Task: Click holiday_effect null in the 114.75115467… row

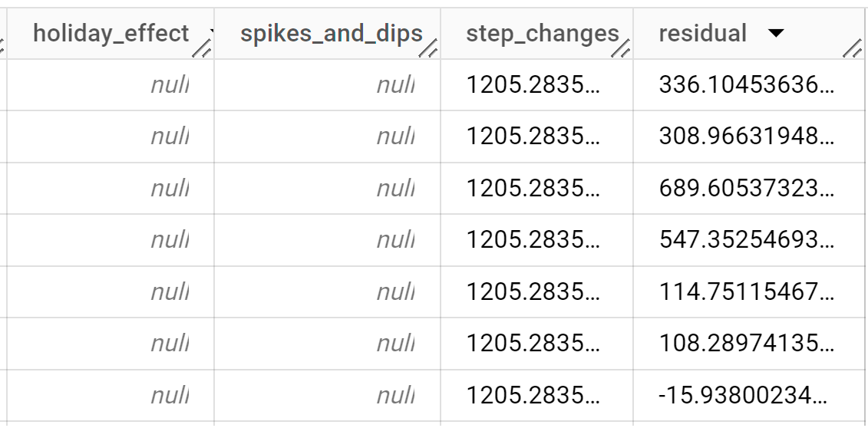Action: pos(170,292)
